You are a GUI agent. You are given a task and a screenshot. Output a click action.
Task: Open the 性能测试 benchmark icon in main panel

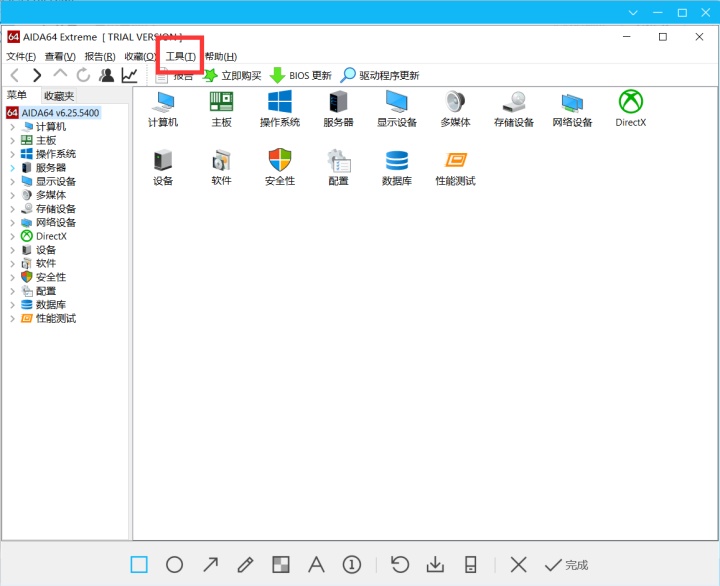(x=455, y=168)
